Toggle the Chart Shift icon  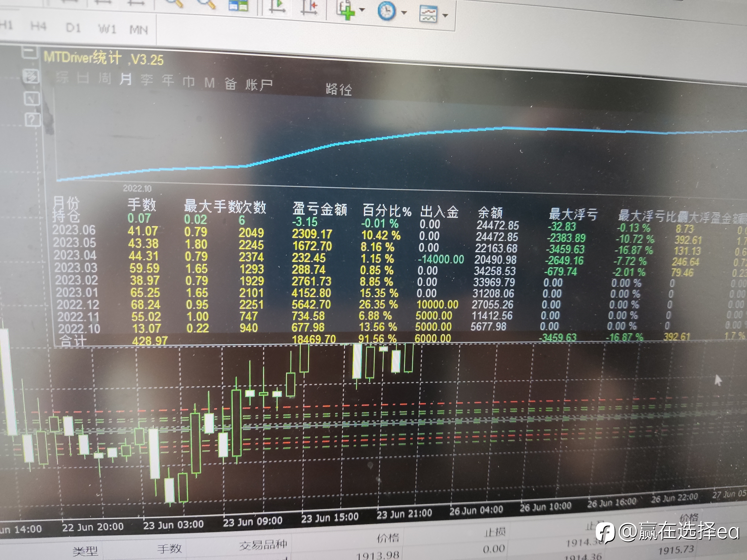[309, 7]
